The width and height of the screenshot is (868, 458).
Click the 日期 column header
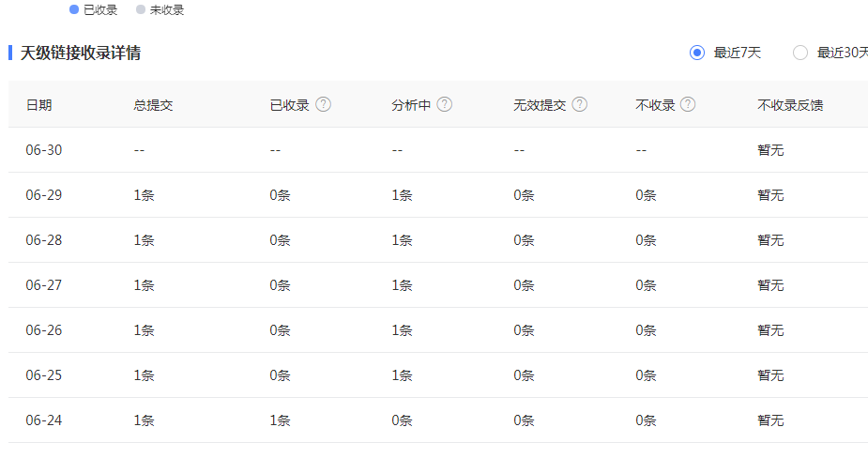point(38,105)
